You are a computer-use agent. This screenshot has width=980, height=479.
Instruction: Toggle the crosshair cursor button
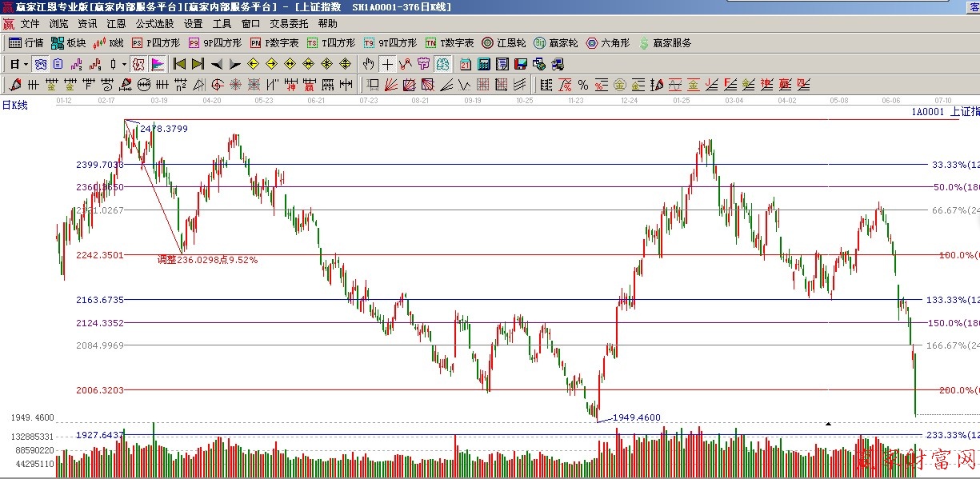click(387, 64)
